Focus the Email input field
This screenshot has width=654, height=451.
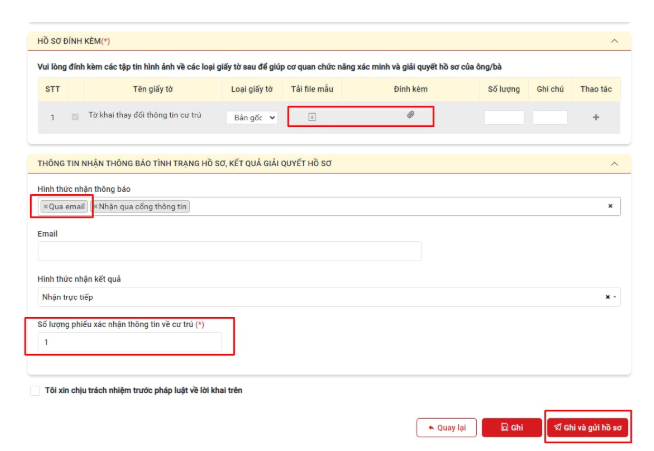click(229, 251)
